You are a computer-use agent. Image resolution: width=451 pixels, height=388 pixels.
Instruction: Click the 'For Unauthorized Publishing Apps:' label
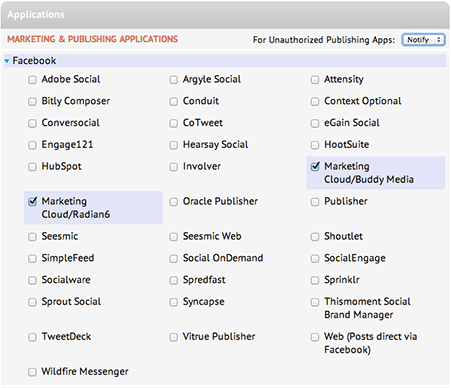click(x=324, y=40)
